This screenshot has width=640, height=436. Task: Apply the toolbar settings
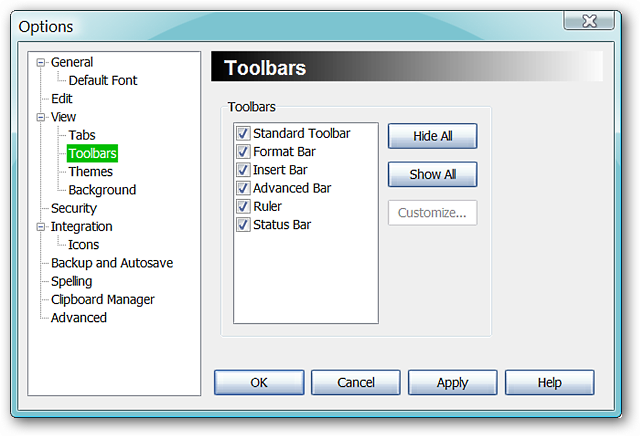452,383
